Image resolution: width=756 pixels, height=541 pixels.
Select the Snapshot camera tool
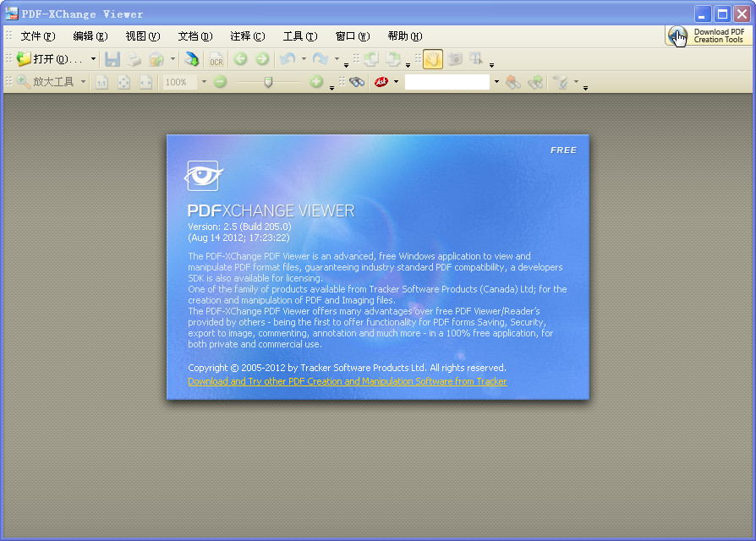coord(455,59)
